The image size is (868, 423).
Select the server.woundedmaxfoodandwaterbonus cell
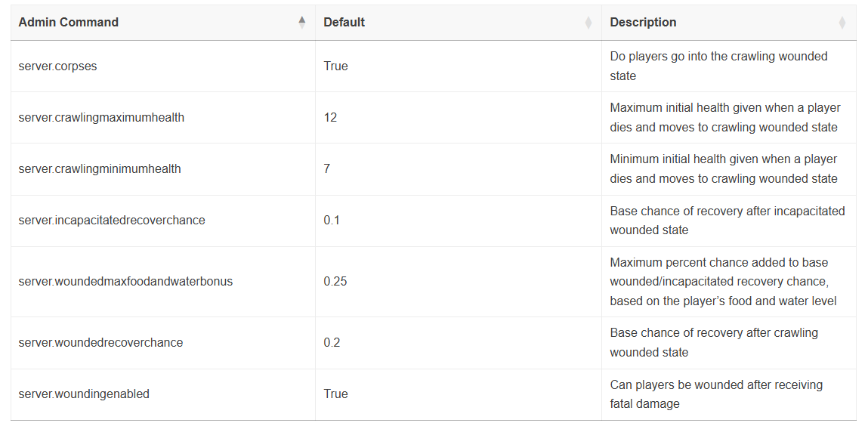[162, 281]
